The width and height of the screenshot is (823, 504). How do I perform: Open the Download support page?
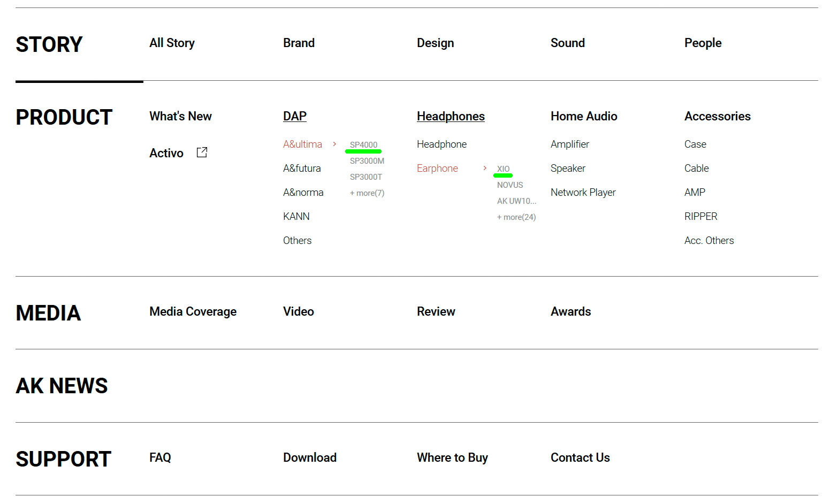[310, 457]
